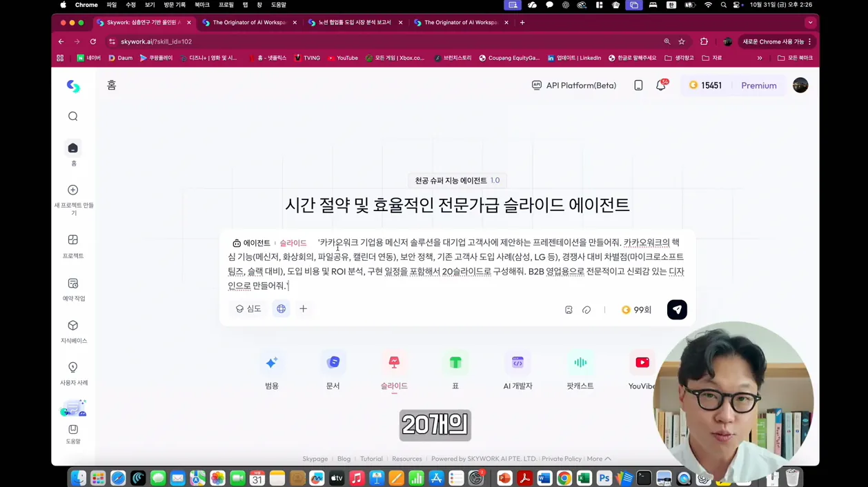Screen dimensions: 868x487
Task: Toggle the 심도 deep mode
Action: pyautogui.click(x=248, y=309)
